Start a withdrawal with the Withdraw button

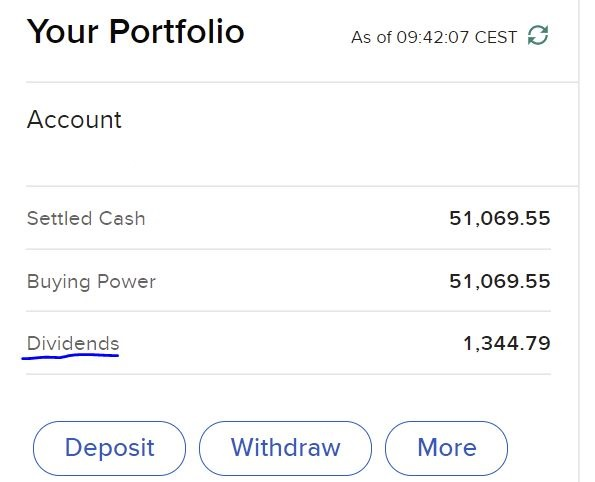pos(285,448)
